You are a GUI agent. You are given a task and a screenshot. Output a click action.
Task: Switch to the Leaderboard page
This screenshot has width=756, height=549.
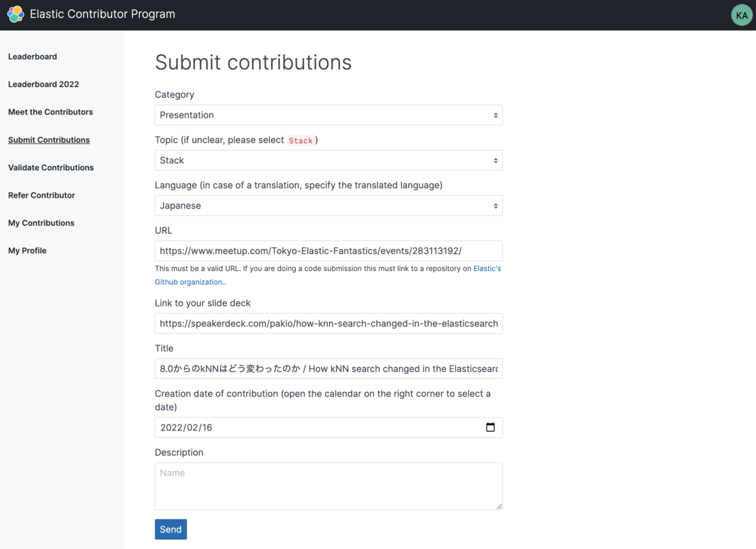32,56
